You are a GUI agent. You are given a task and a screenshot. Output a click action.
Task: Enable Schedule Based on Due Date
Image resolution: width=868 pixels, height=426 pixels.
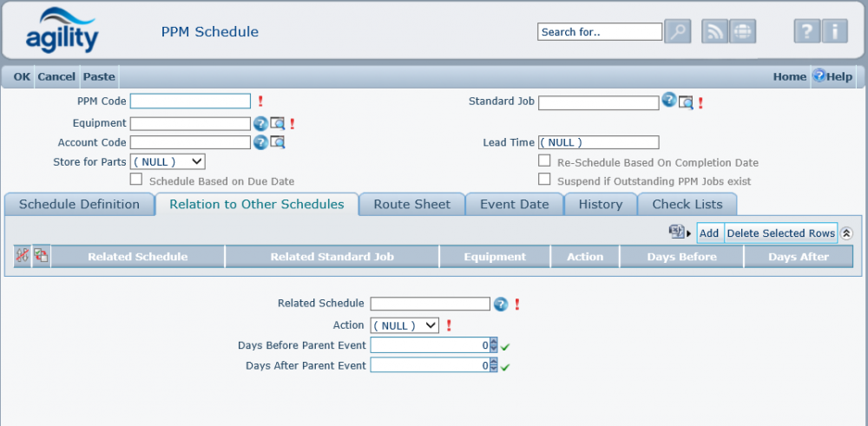tap(135, 180)
